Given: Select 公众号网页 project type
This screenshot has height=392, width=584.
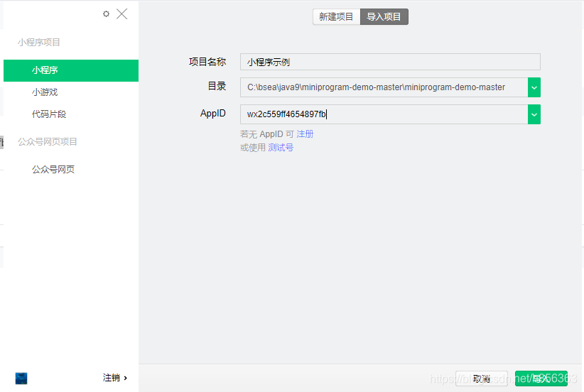Looking at the screenshot, I should pos(53,170).
